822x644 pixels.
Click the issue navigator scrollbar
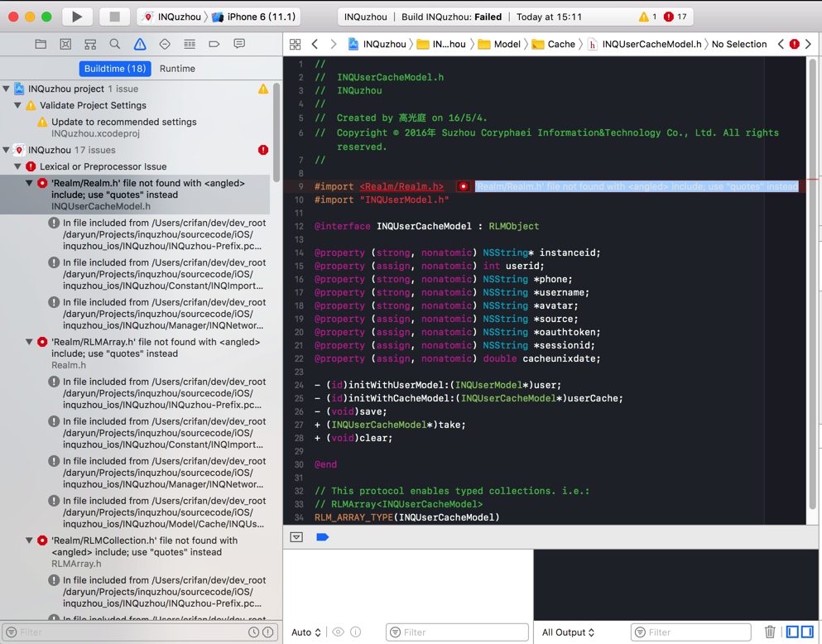[276, 131]
